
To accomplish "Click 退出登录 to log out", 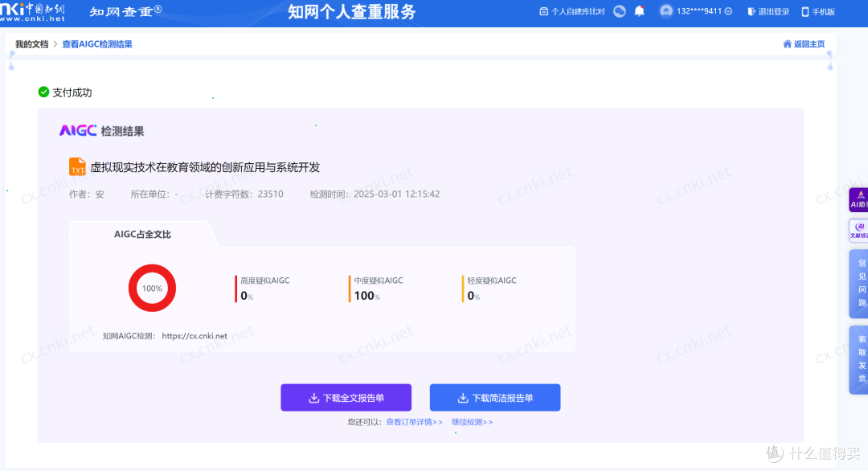I will click(768, 11).
